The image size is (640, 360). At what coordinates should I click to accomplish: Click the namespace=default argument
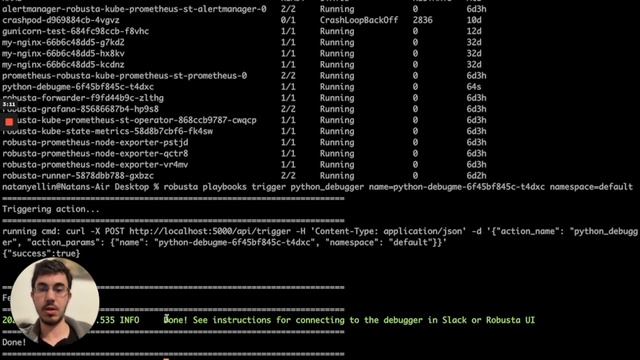coord(591,187)
